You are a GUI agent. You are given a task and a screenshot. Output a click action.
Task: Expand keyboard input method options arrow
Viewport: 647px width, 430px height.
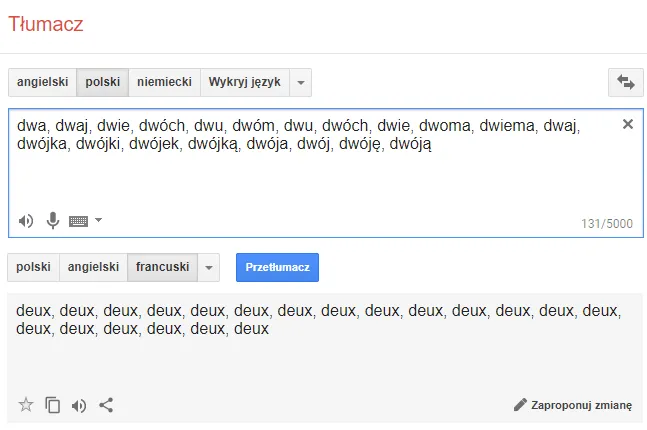(98, 220)
